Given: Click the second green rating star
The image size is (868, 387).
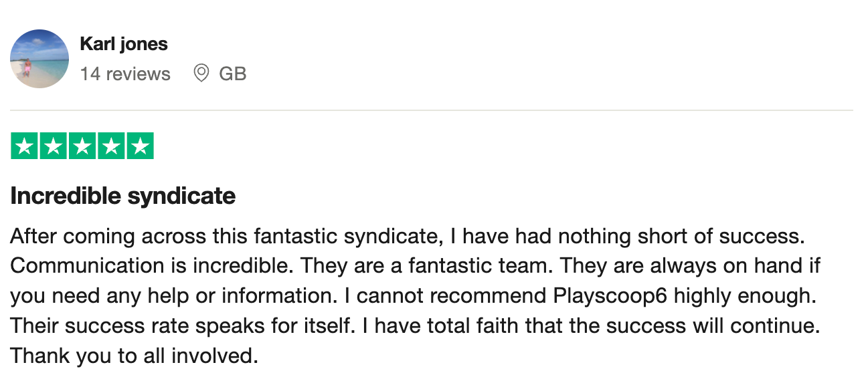Looking at the screenshot, I should (54, 146).
